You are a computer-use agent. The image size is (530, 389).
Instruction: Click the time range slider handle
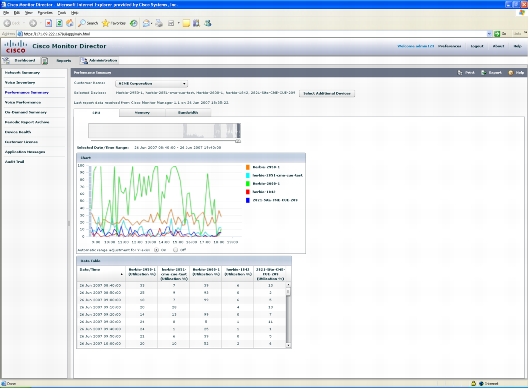pos(238,141)
